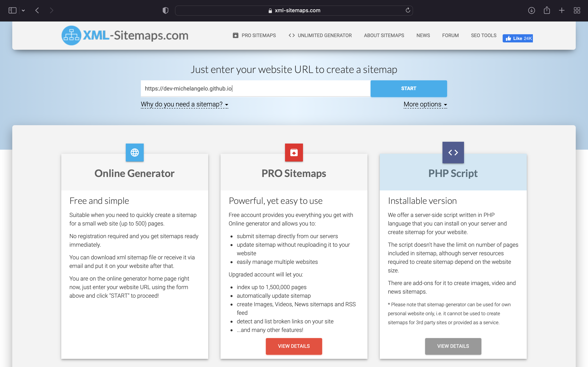This screenshot has height=367, width=588.
Task: Go to the SEO TOOLS menu item
Action: tap(483, 35)
